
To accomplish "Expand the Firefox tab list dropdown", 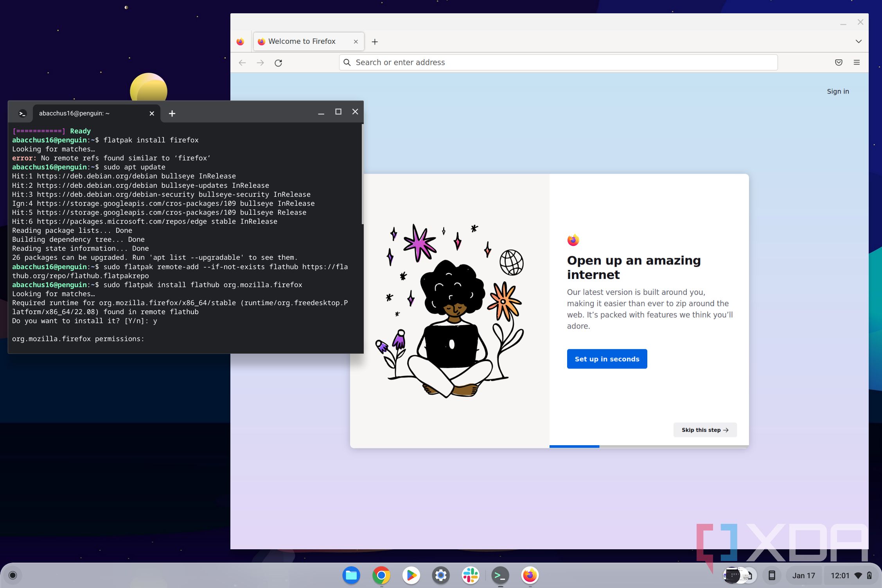I will coord(859,41).
